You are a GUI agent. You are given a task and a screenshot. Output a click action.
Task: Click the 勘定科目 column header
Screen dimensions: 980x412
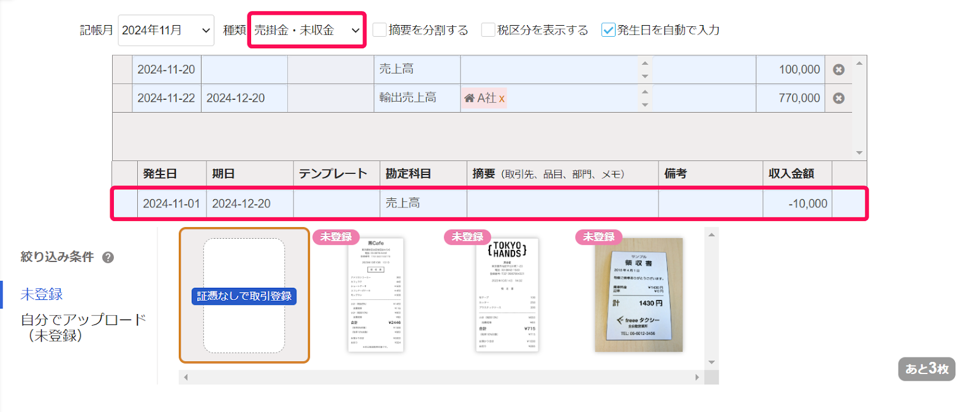click(423, 174)
